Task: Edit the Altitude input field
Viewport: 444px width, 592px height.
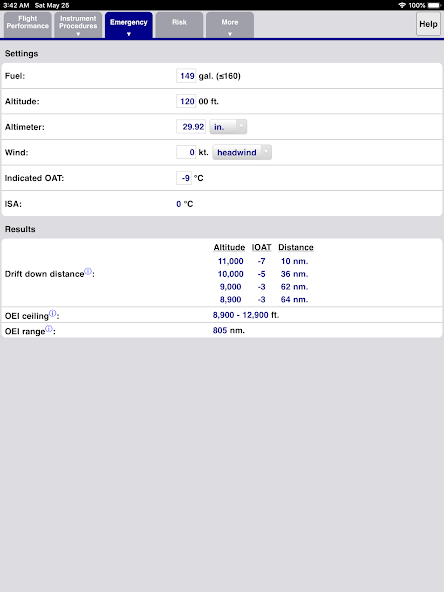Action: point(186,101)
